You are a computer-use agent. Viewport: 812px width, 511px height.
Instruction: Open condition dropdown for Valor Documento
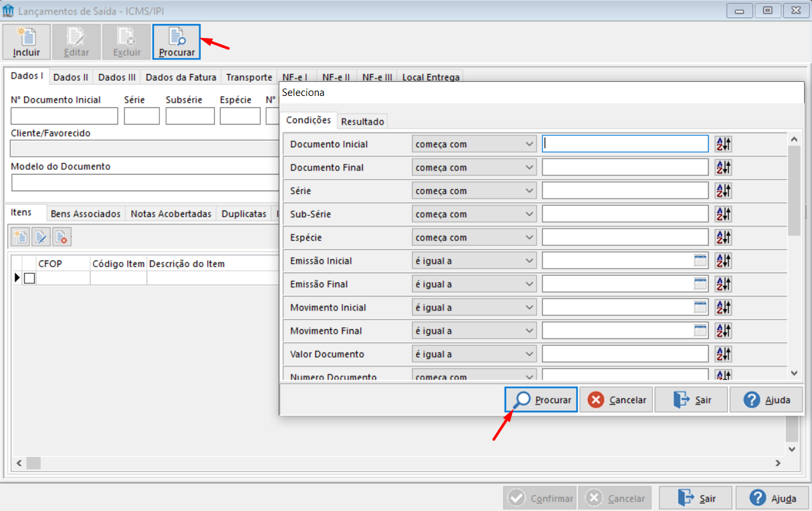pyautogui.click(x=474, y=354)
